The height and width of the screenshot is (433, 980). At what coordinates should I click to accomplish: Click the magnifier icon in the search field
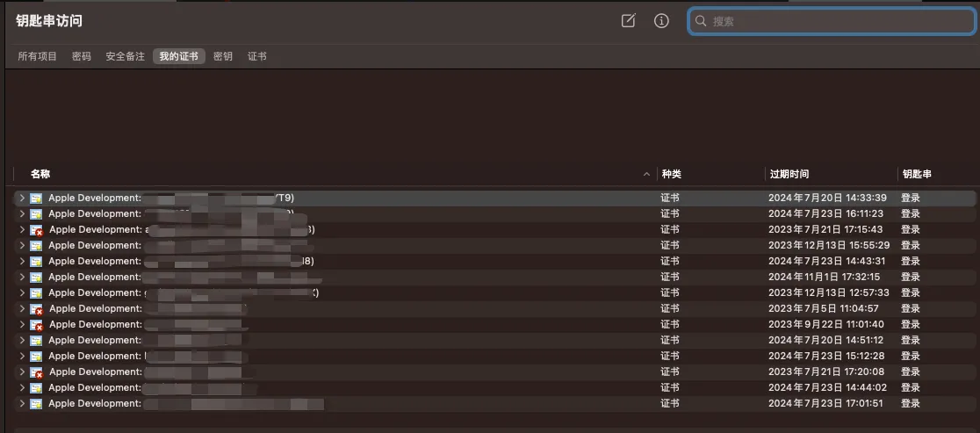click(x=701, y=21)
